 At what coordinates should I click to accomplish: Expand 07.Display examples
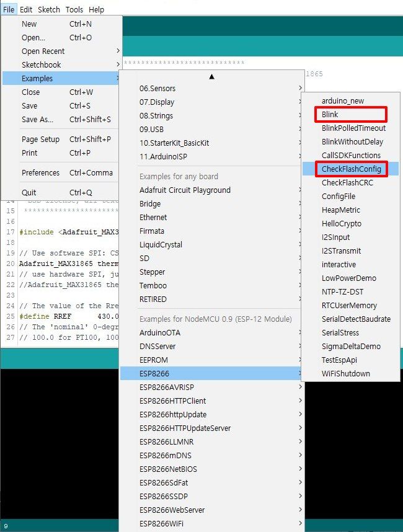[x=211, y=102]
